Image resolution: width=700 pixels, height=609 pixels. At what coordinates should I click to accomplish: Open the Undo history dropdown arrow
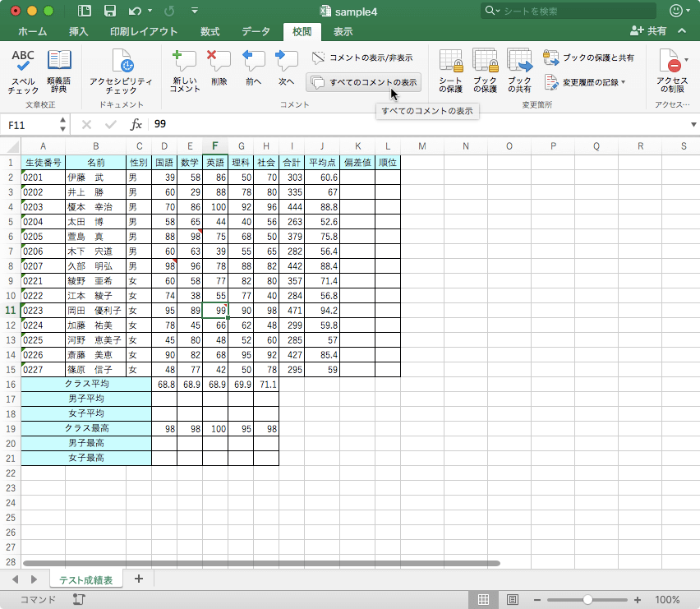tap(150, 11)
